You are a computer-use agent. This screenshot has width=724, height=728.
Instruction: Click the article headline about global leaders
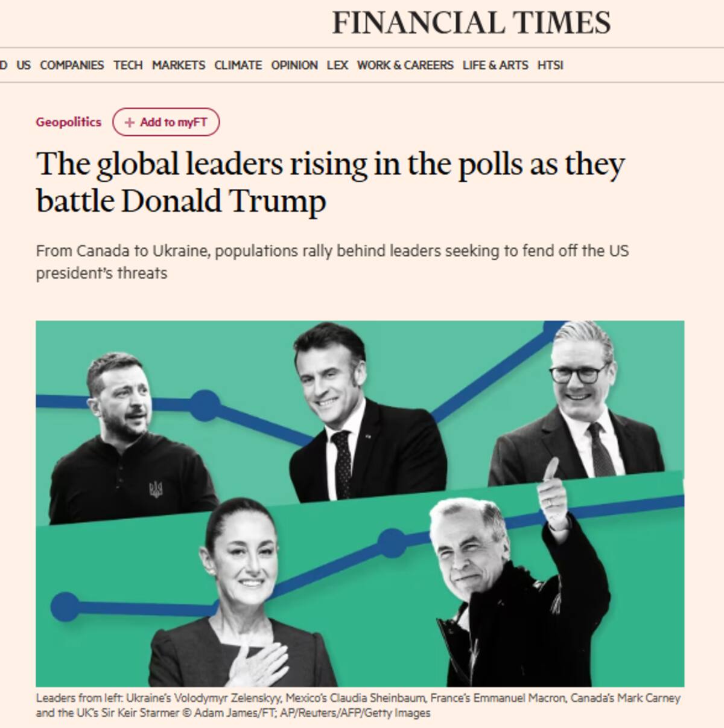[332, 180]
